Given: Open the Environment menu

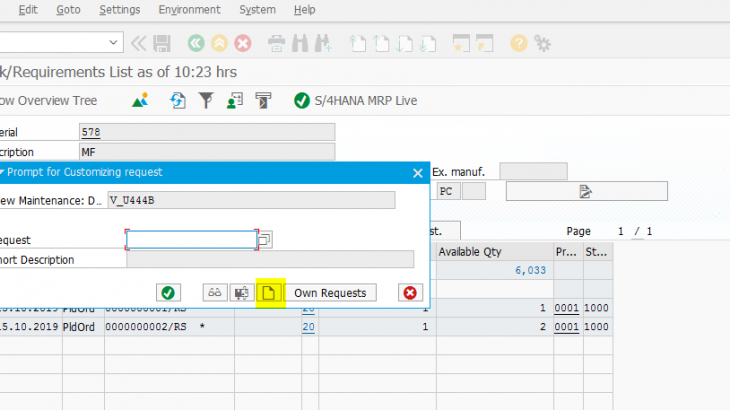Looking at the screenshot, I should coord(190,10).
